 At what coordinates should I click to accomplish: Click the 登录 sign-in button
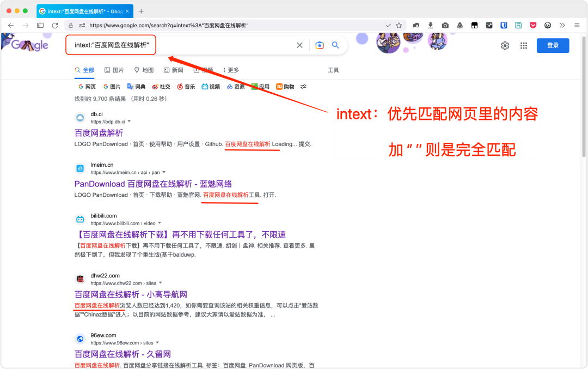[553, 45]
